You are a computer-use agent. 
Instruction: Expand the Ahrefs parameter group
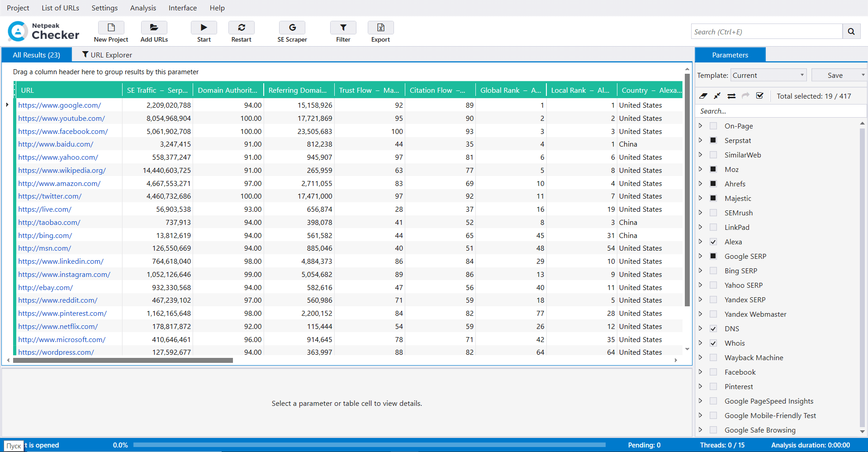click(x=701, y=183)
